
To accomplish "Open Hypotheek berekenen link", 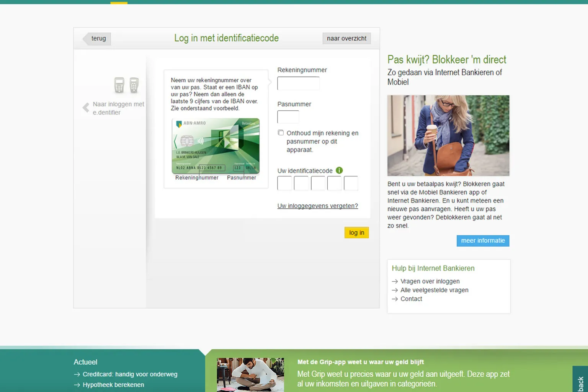I will point(113,385).
